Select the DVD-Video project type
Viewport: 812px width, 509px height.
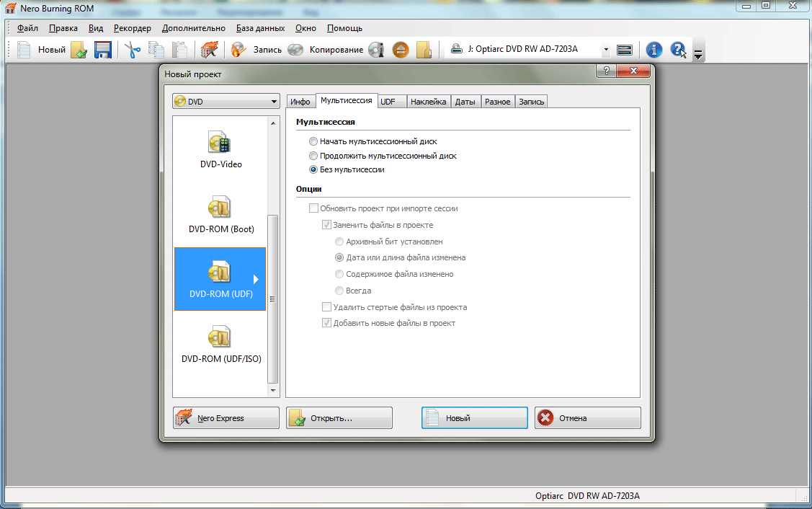220,150
